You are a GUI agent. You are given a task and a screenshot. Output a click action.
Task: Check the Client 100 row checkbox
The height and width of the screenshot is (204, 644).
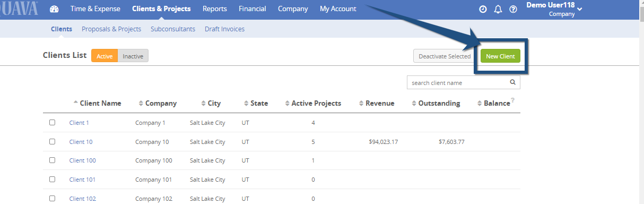[x=52, y=160]
